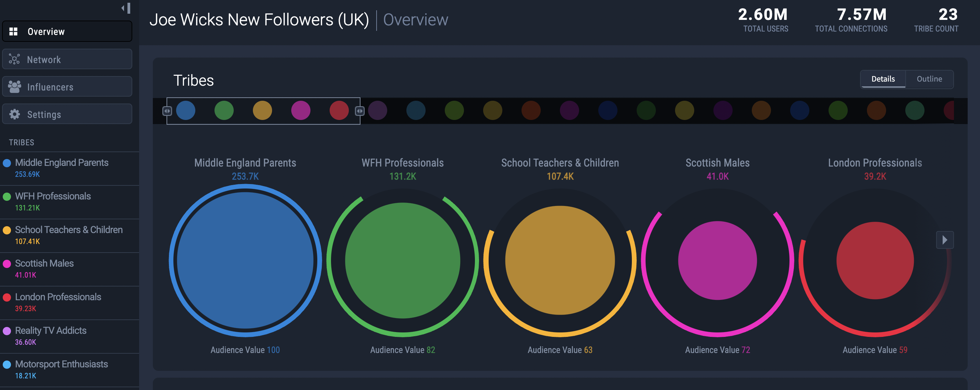Click the London Professionals chart title
This screenshot has width=980, height=390.
[x=875, y=163]
